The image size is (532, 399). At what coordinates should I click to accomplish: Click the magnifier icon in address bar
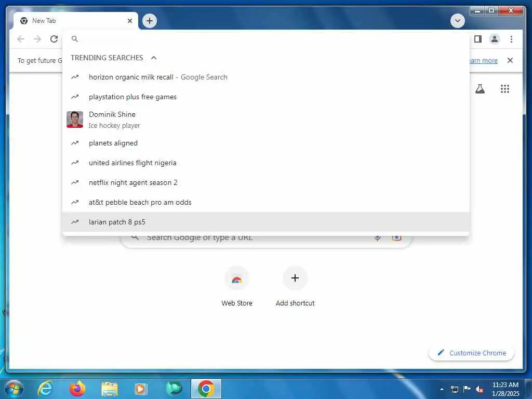(75, 39)
